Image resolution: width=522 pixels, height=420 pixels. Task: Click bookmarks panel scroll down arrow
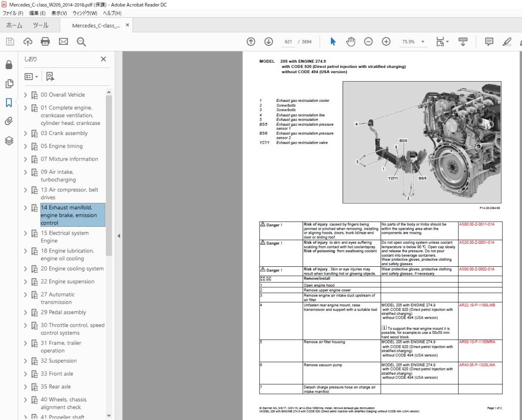tap(109, 416)
